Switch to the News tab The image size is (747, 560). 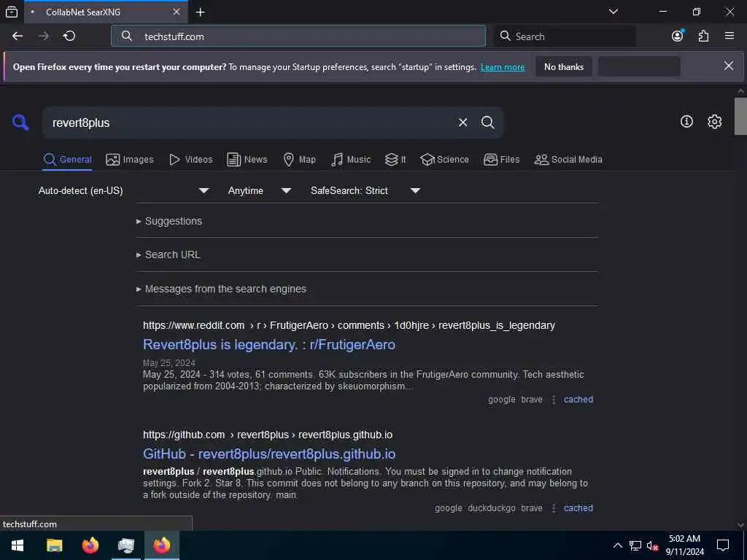[247, 160]
